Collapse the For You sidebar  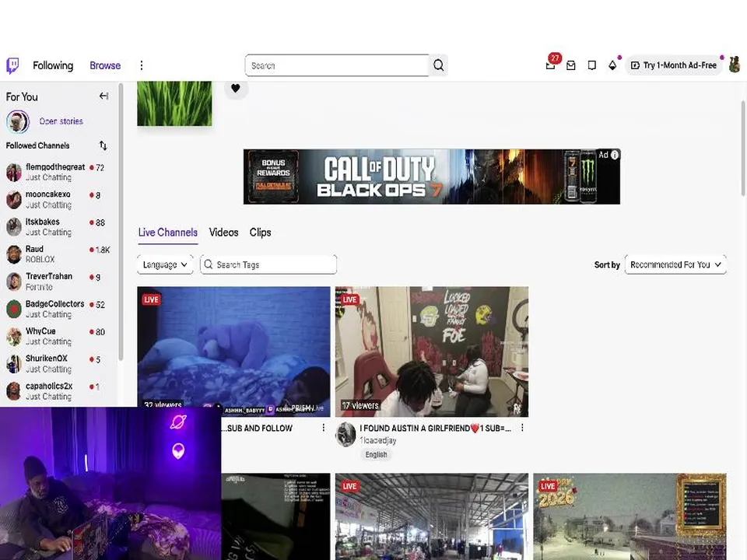click(x=103, y=96)
